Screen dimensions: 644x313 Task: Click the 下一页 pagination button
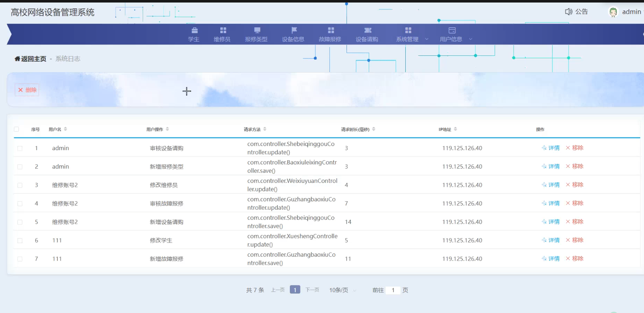pos(312,290)
